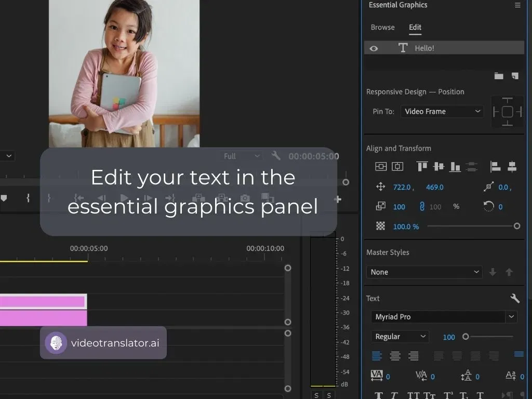Click the plus Button Editor icon
Viewport: 532px width, 399px height.
pos(338,199)
